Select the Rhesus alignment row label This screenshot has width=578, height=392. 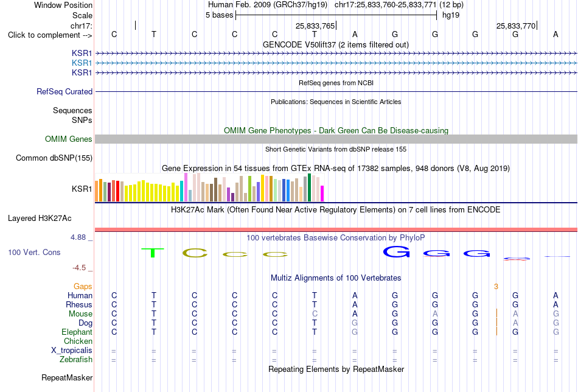click(x=79, y=304)
